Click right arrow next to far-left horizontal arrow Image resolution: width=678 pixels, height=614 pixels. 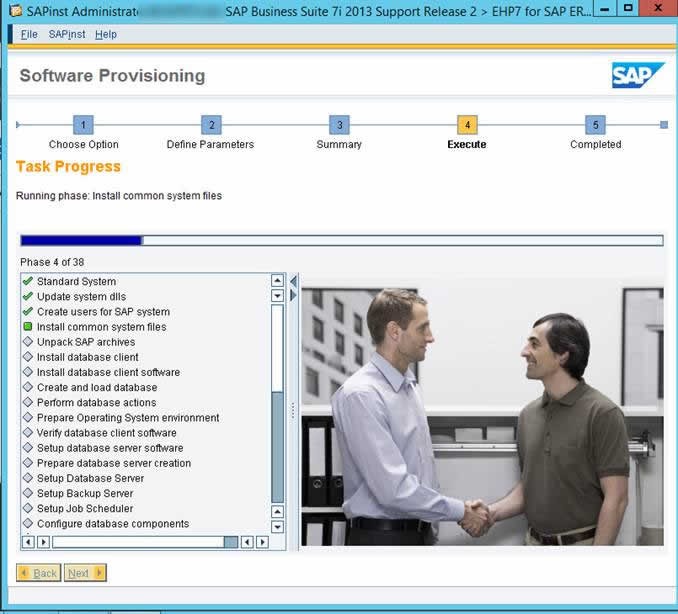click(x=43, y=542)
